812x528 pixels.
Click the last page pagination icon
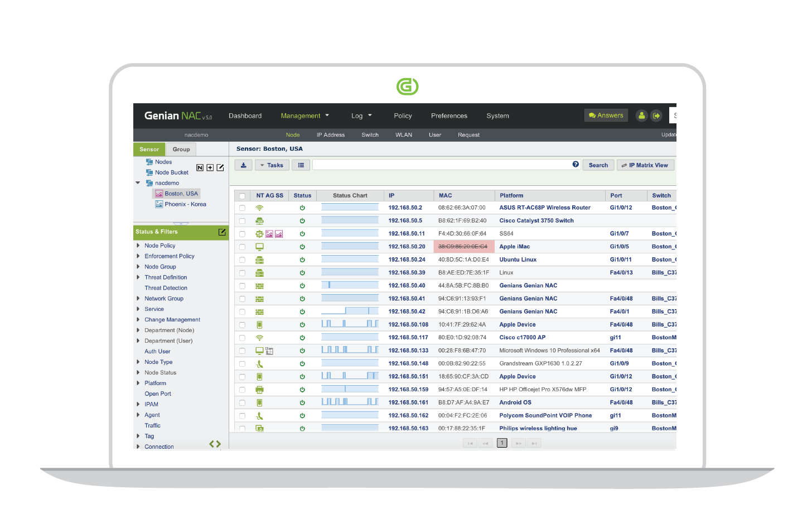tap(534, 443)
